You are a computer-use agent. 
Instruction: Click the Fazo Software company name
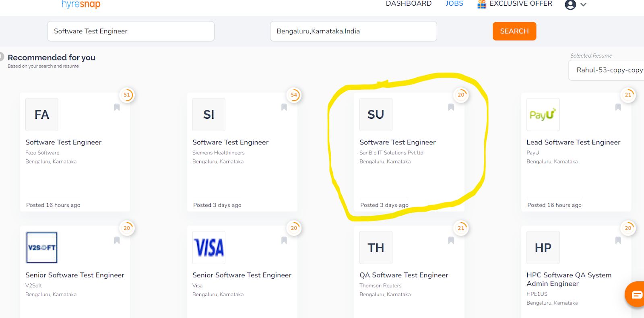pyautogui.click(x=42, y=153)
